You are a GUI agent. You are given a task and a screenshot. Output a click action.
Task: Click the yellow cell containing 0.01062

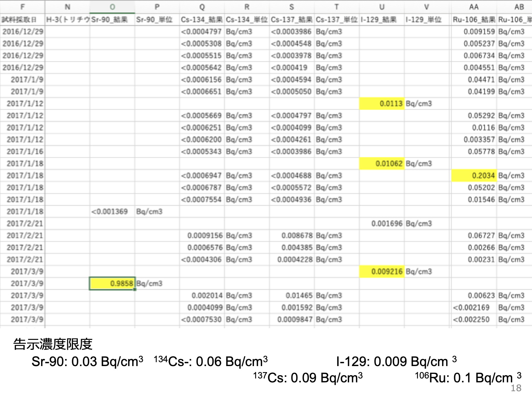382,164
